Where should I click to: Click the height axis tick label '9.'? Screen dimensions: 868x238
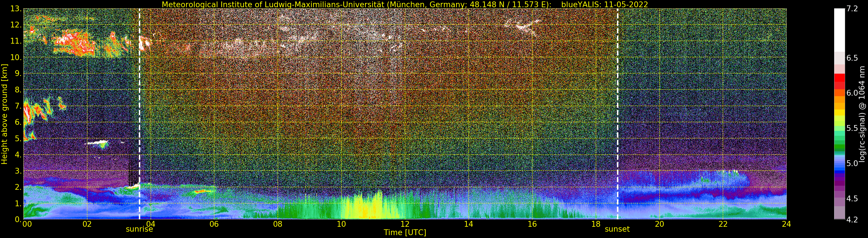click(x=18, y=74)
